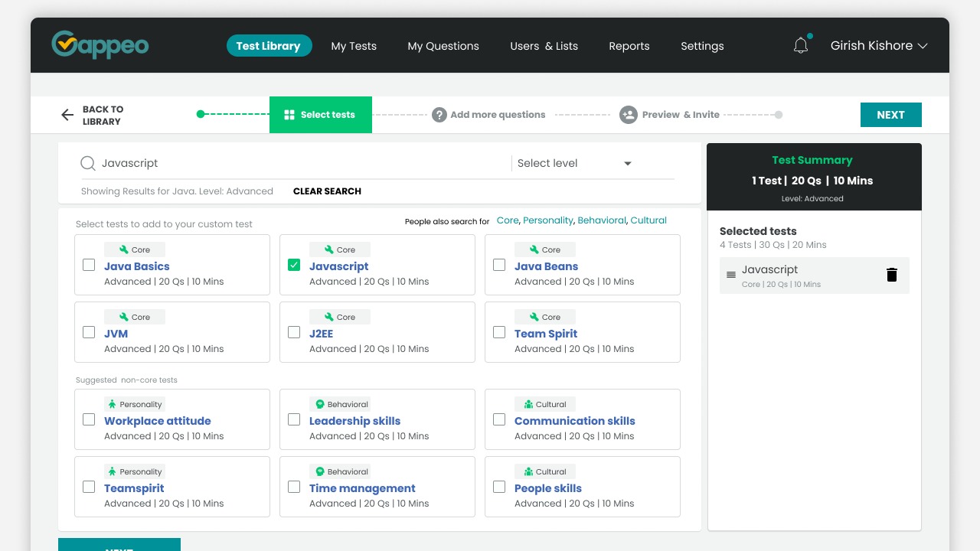The image size is (980, 551).
Task: Click Core wrench tag on Javascript card
Action: 340,249
